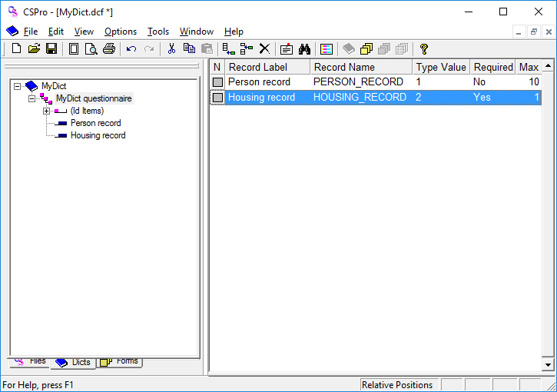557x392 pixels.
Task: Open the Options menu
Action: tap(121, 32)
